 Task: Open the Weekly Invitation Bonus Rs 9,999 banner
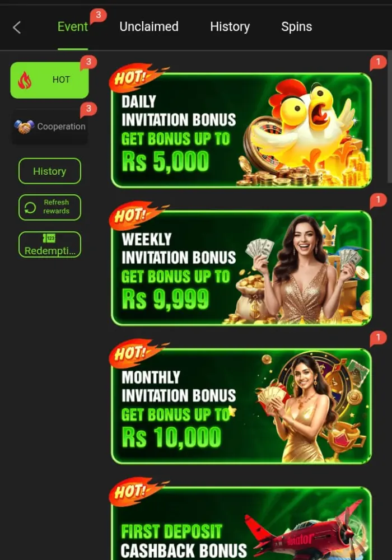[241, 268]
